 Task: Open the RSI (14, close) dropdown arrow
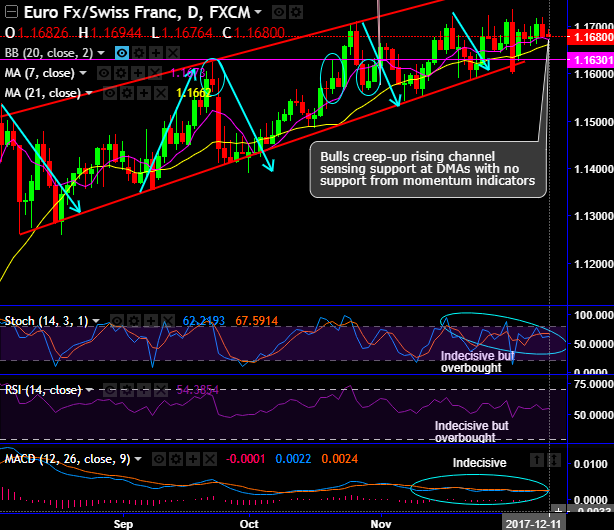89,390
